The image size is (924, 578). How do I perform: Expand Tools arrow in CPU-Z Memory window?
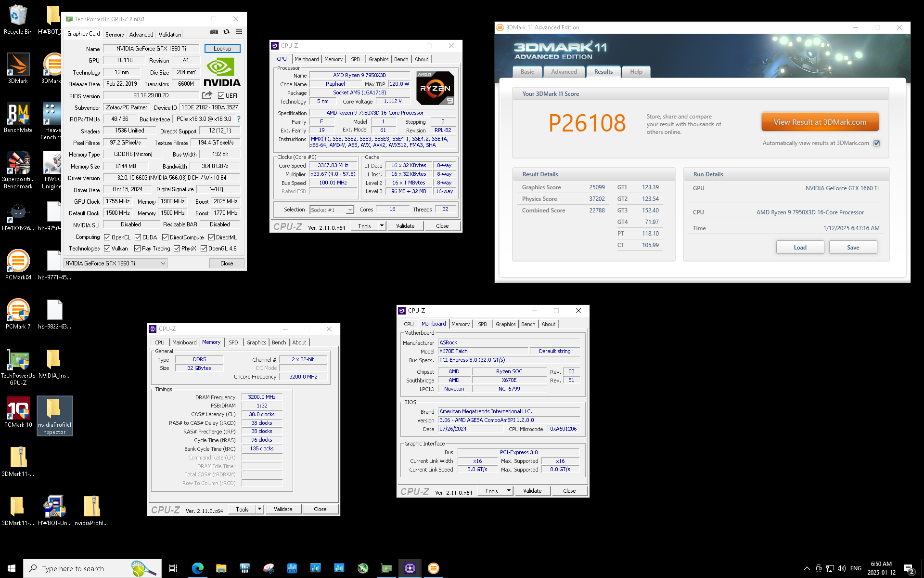(x=259, y=509)
